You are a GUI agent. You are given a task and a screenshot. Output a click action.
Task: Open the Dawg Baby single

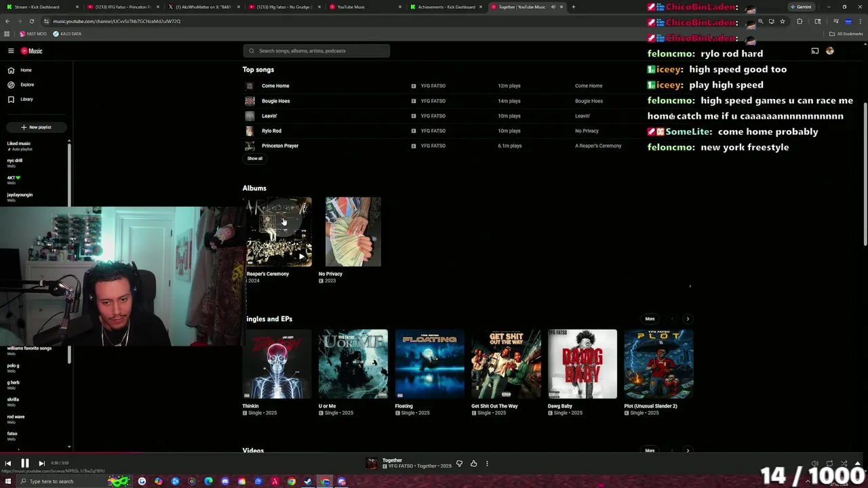[583, 364]
